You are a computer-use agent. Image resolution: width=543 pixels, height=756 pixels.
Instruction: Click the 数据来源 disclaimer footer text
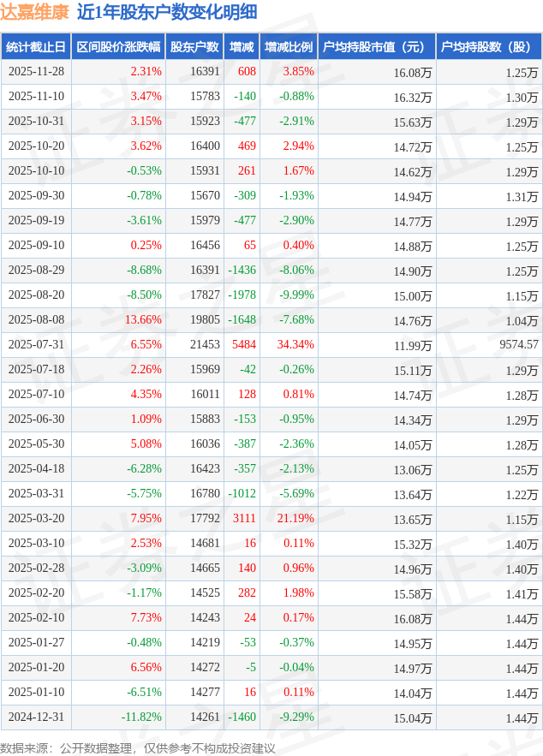tap(138, 747)
